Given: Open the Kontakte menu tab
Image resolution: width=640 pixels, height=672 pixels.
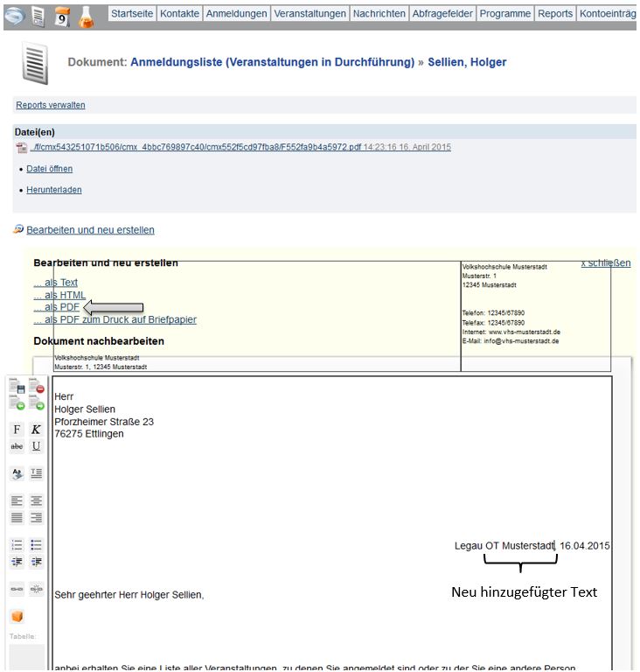Looking at the screenshot, I should (179, 14).
